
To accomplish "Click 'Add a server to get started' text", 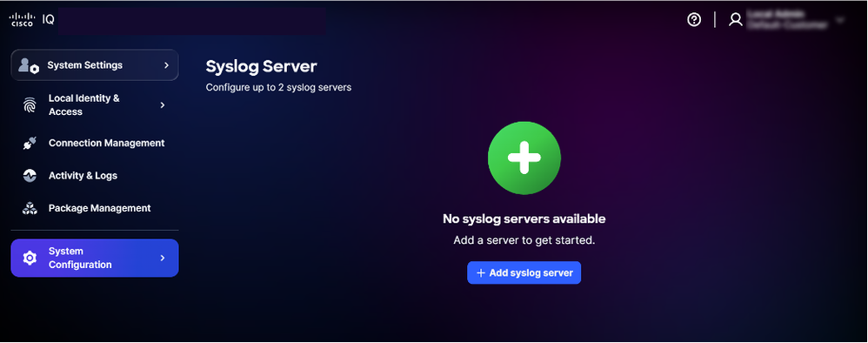I will (524, 241).
